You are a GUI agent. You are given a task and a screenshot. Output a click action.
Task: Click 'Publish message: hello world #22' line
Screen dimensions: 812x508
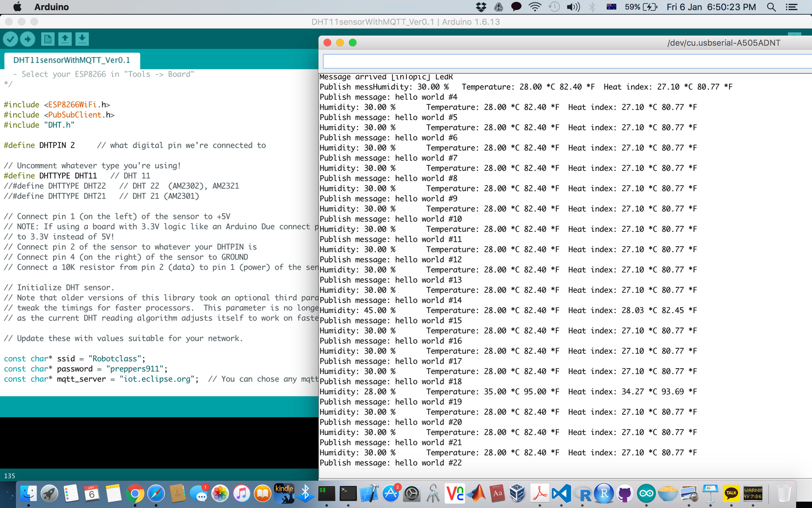pyautogui.click(x=391, y=463)
